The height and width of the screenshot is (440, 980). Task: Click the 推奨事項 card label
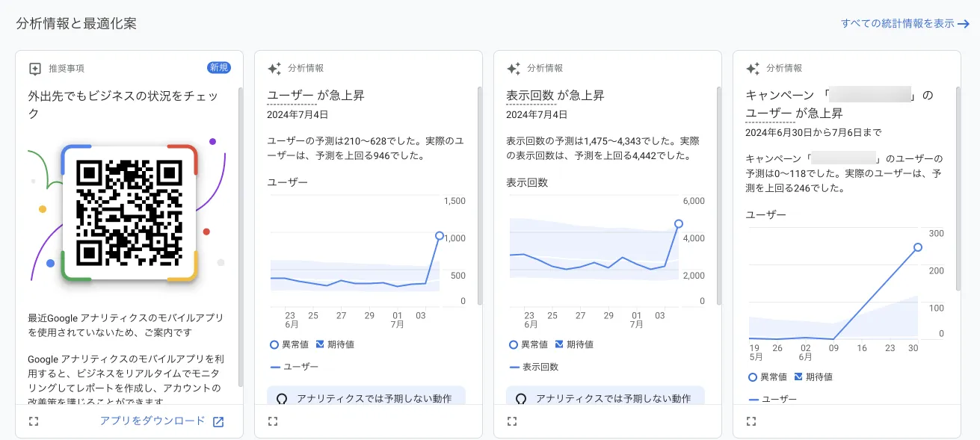point(67,68)
